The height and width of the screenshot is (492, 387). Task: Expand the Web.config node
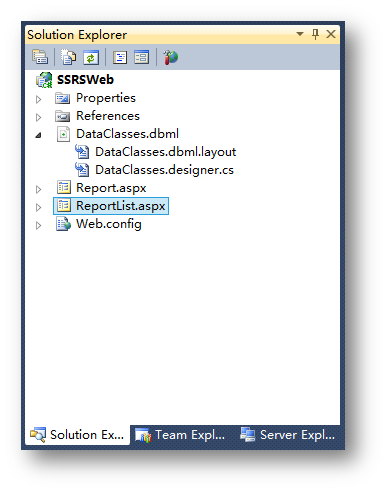point(39,225)
